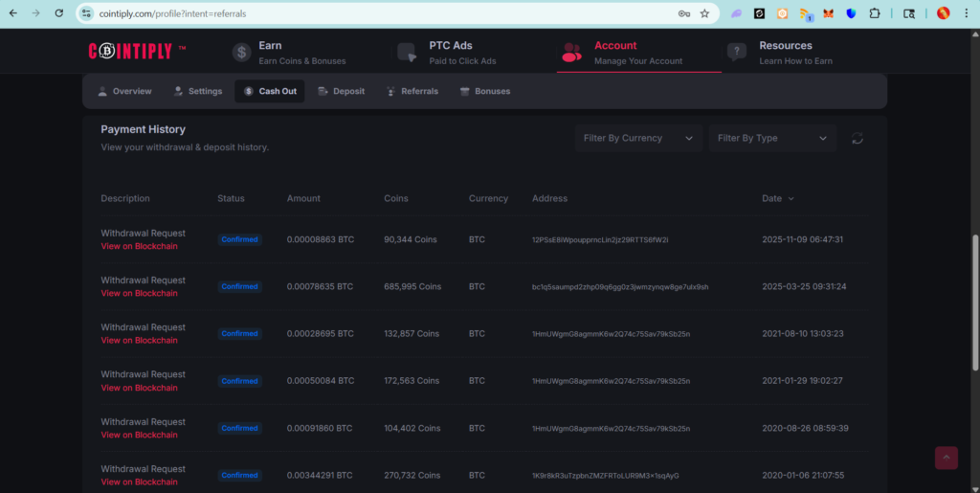Click the Bitwarden shield extension icon
Image resolution: width=980 pixels, height=493 pixels.
tap(851, 13)
